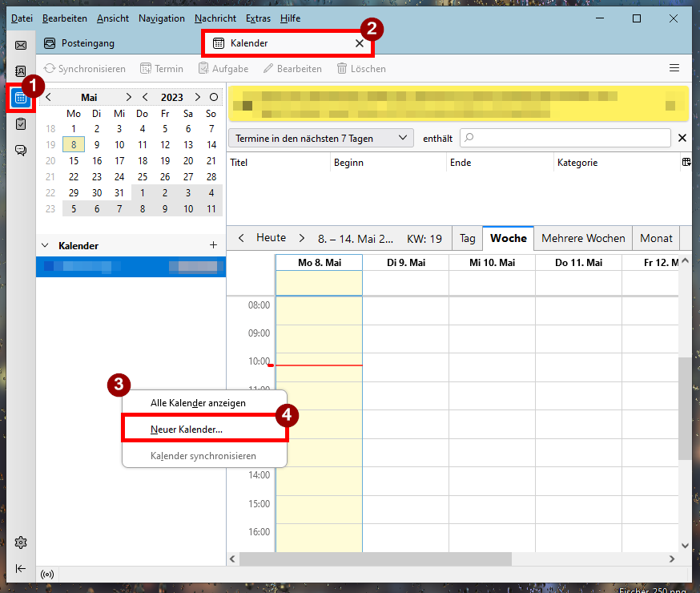Switch to the Monat view tab
Viewport: 700px width, 593px height.
pyautogui.click(x=656, y=238)
